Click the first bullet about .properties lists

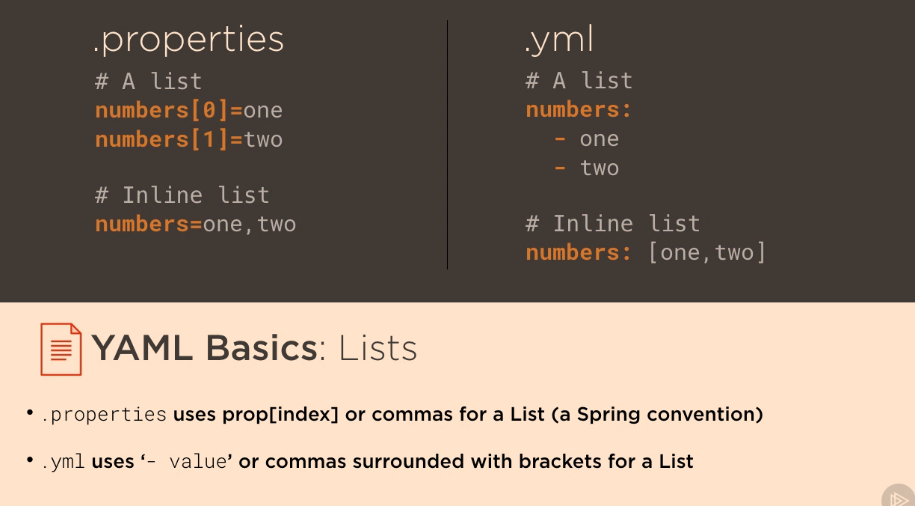point(401,414)
